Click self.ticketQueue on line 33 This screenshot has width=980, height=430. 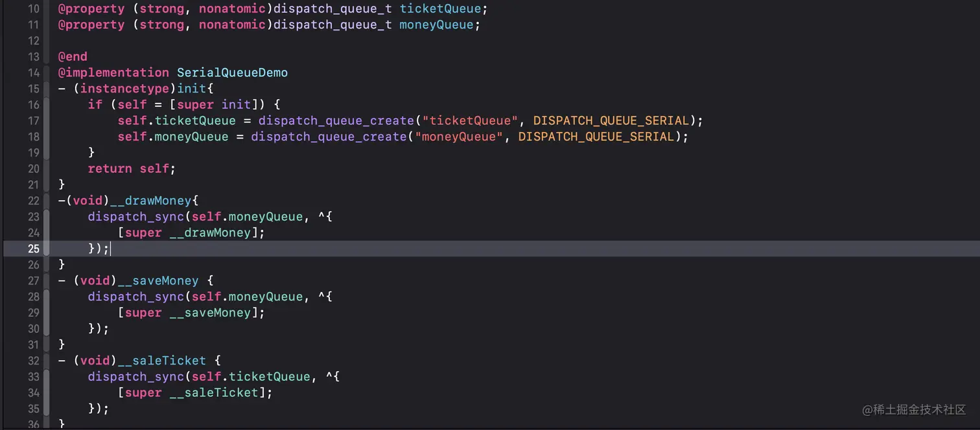pos(251,377)
